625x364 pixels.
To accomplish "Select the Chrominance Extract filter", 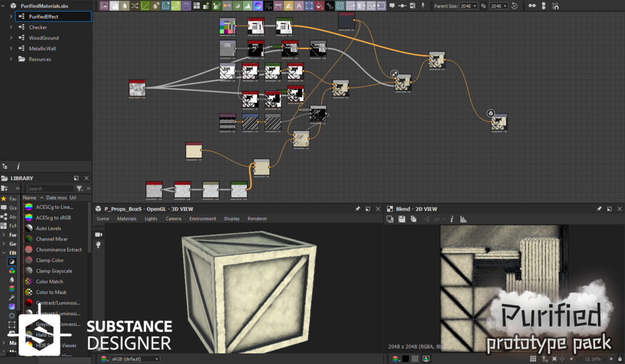I will (58, 250).
